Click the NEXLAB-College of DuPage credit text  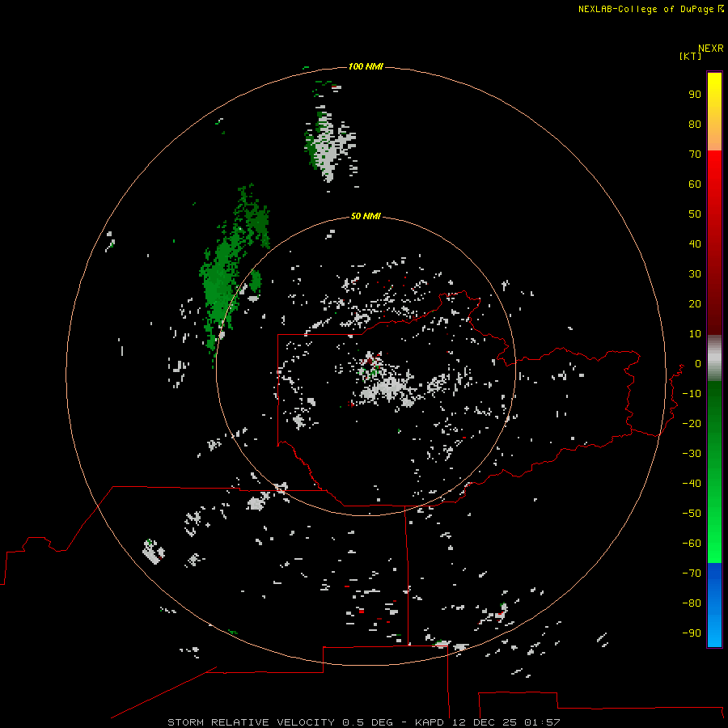[645, 9]
